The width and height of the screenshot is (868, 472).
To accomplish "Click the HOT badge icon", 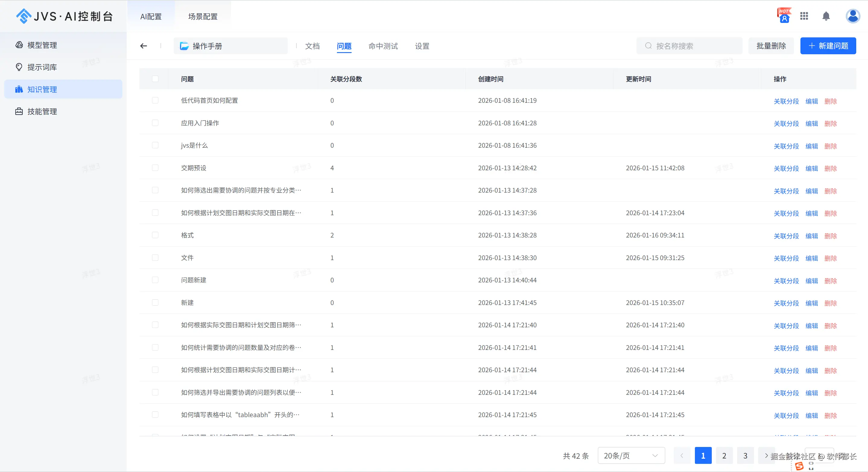I will pos(784,15).
